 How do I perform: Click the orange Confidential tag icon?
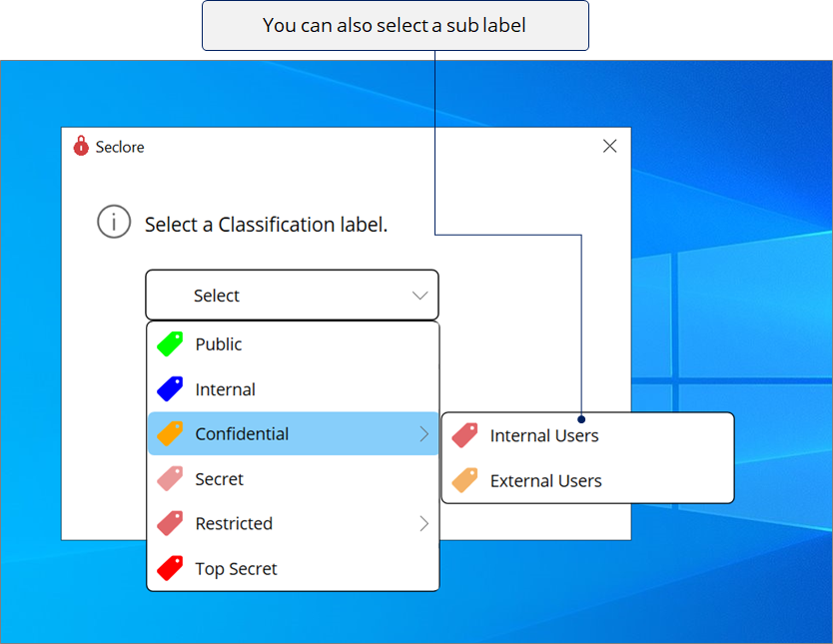point(169,433)
